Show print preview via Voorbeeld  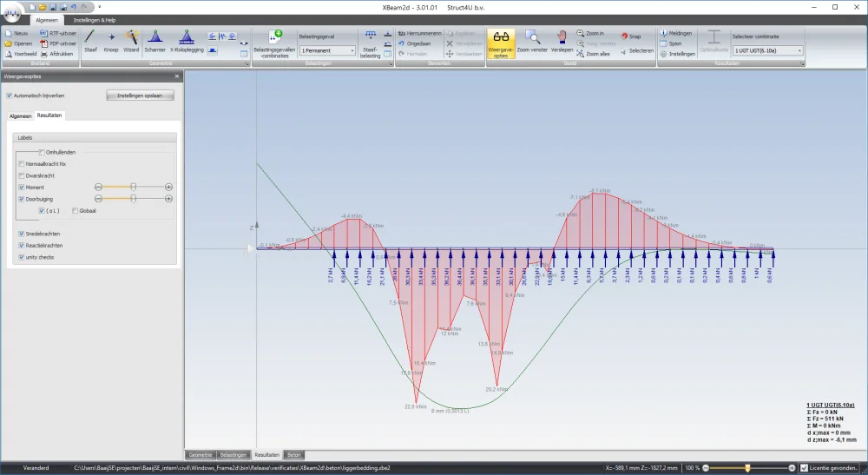pyautogui.click(x=21, y=54)
